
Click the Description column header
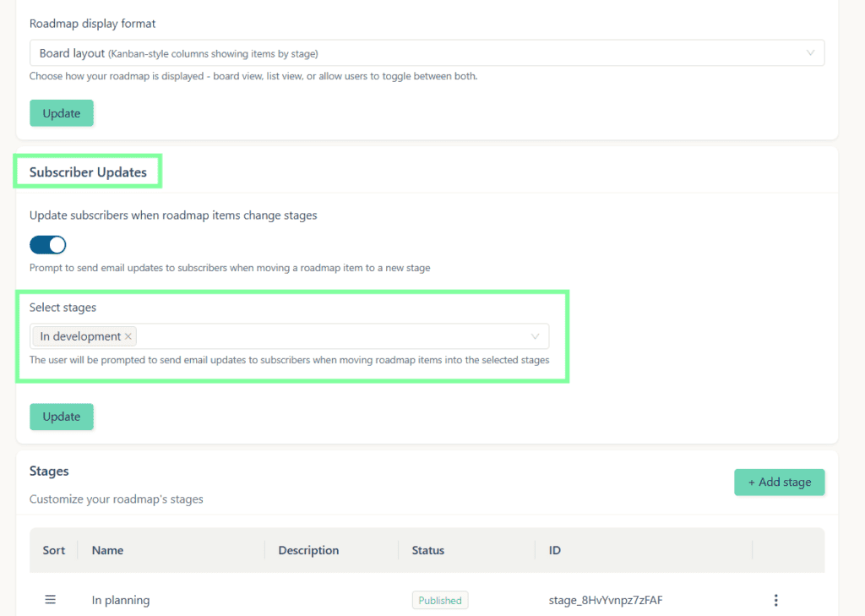coord(308,550)
